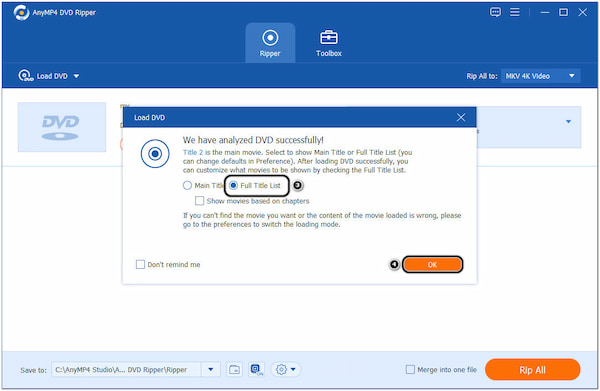Toggle the hardware acceleration CPU icon

coord(256,370)
